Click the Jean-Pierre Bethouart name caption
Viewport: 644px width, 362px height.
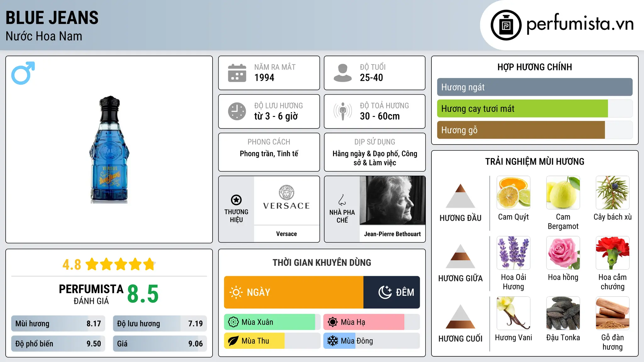(x=392, y=234)
